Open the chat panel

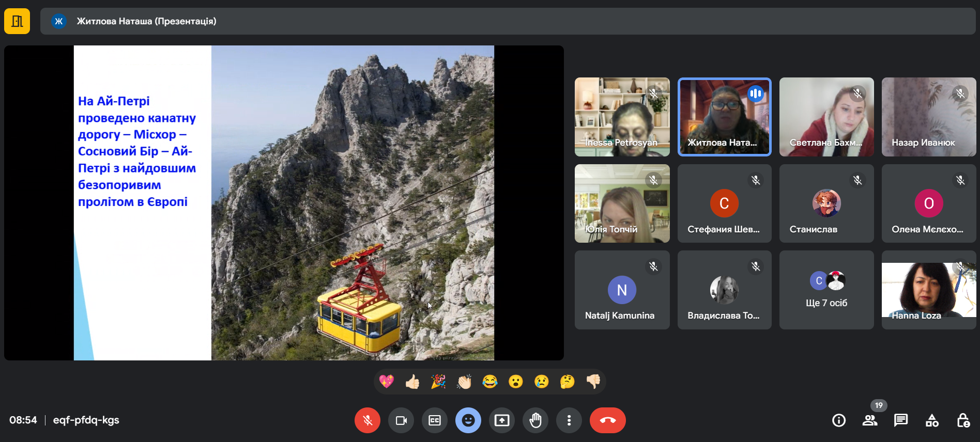coord(901,420)
